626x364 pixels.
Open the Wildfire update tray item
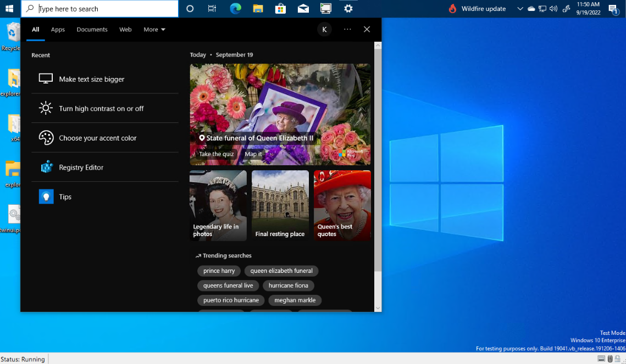click(x=477, y=9)
